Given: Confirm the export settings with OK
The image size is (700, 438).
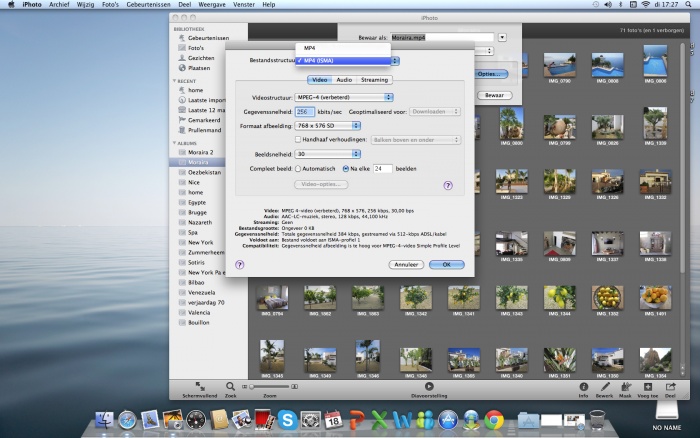Looking at the screenshot, I should click(x=446, y=264).
